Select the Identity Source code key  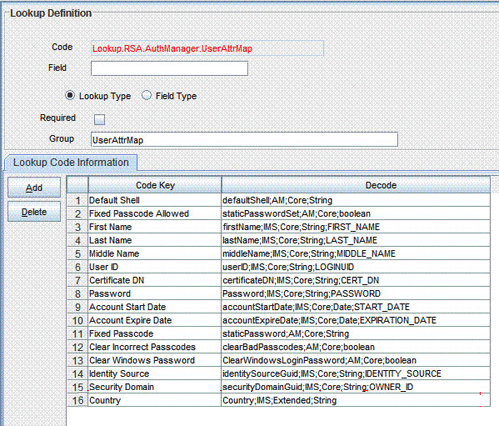tap(155, 373)
